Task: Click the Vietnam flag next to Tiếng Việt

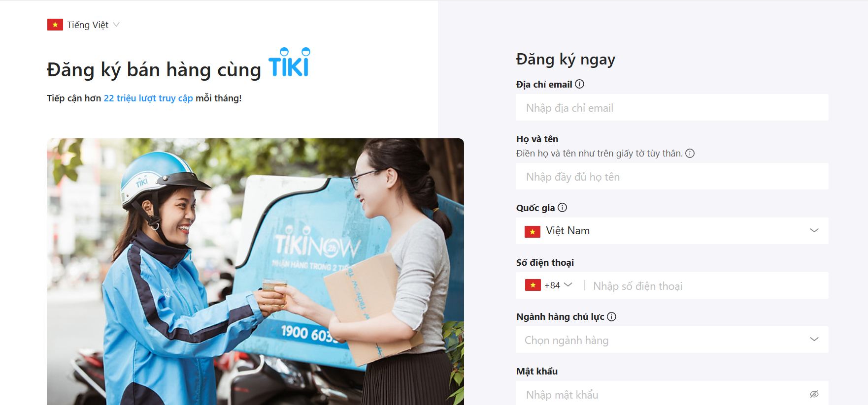Action: point(55,25)
